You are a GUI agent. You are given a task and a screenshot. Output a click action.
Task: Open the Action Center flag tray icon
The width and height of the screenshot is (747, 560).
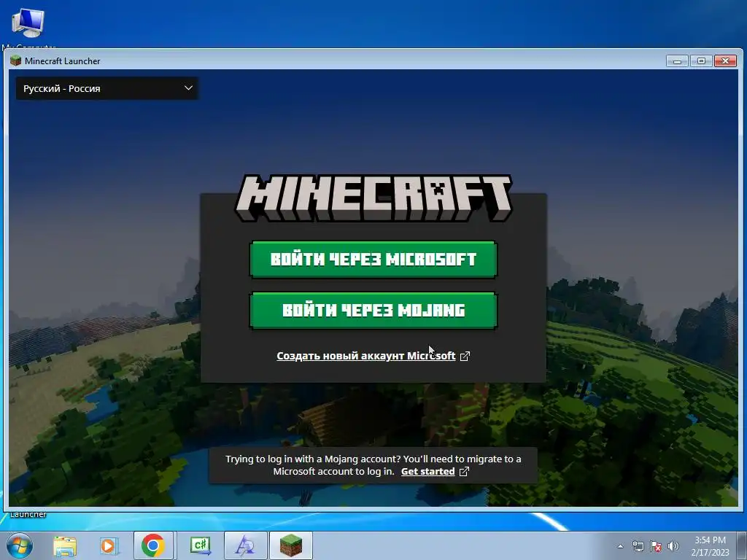click(656, 546)
